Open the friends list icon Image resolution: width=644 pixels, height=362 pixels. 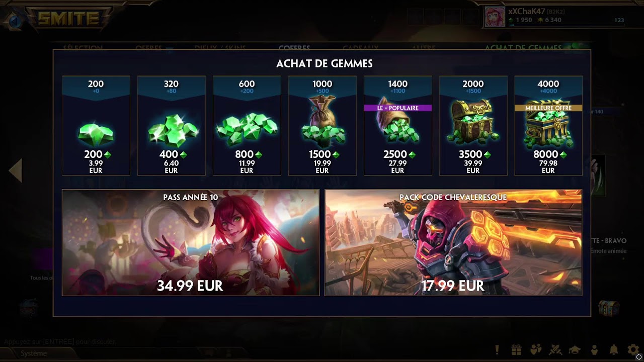(x=536, y=349)
